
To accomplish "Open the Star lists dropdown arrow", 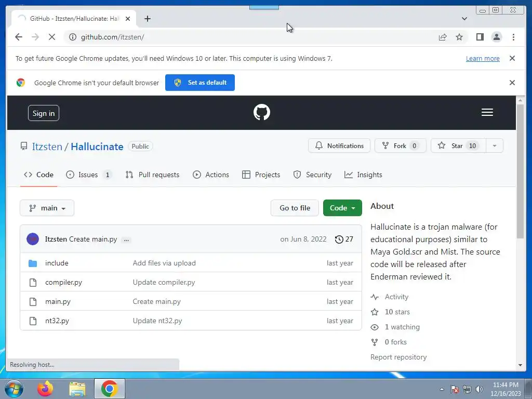I will [x=495, y=146].
